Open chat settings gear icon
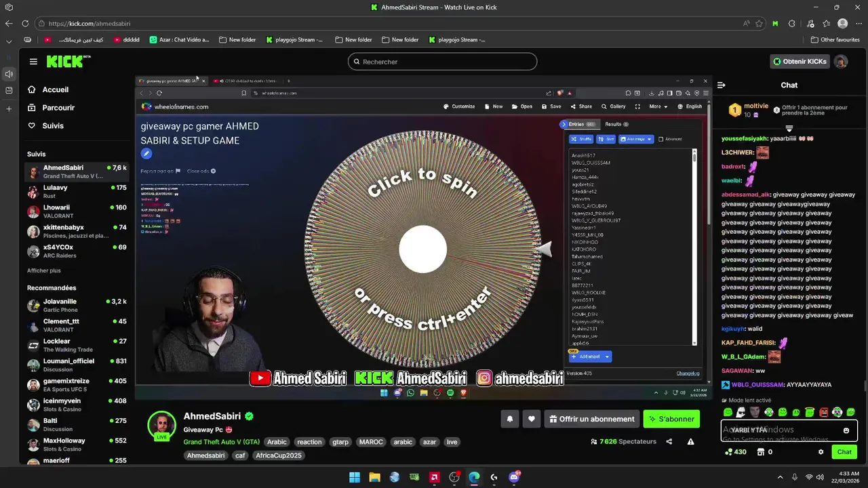 pyautogui.click(x=821, y=452)
